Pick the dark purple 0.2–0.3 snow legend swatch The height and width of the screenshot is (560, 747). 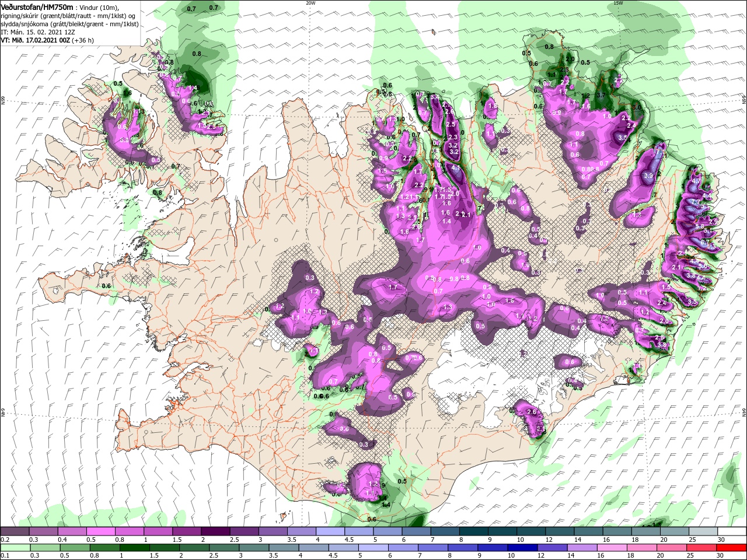(x=15, y=531)
